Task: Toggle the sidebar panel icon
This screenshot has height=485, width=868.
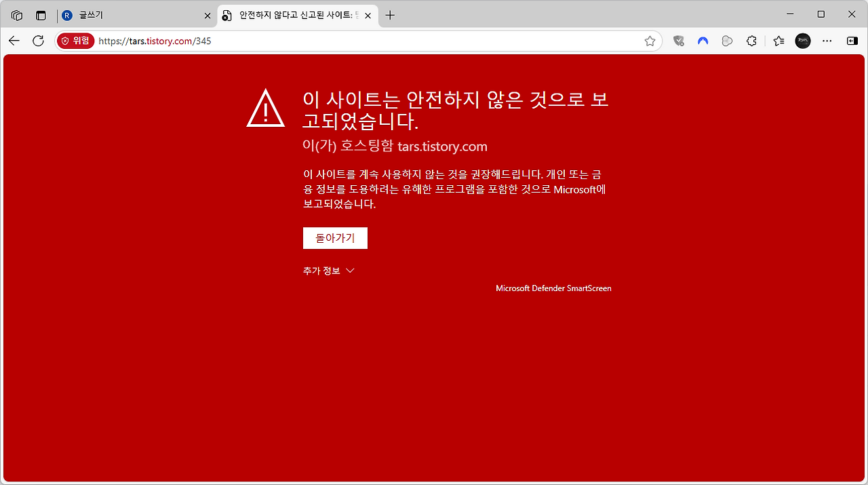Action: tap(852, 41)
